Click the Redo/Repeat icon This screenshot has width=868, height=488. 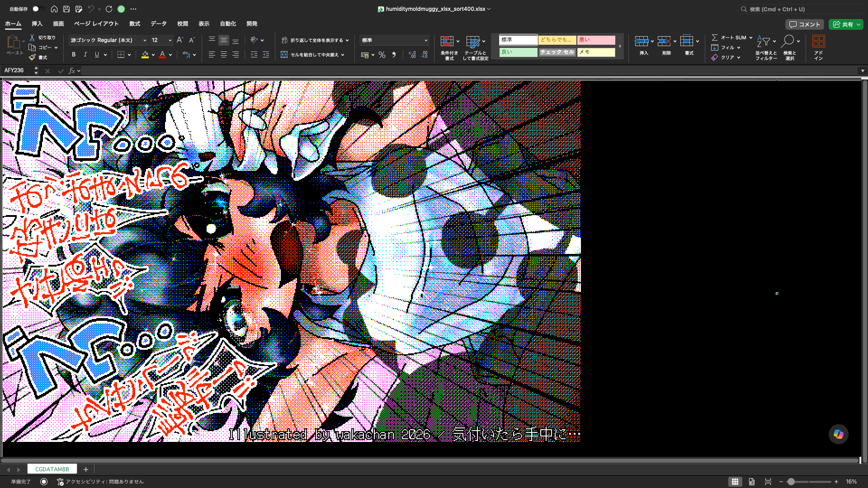click(109, 9)
